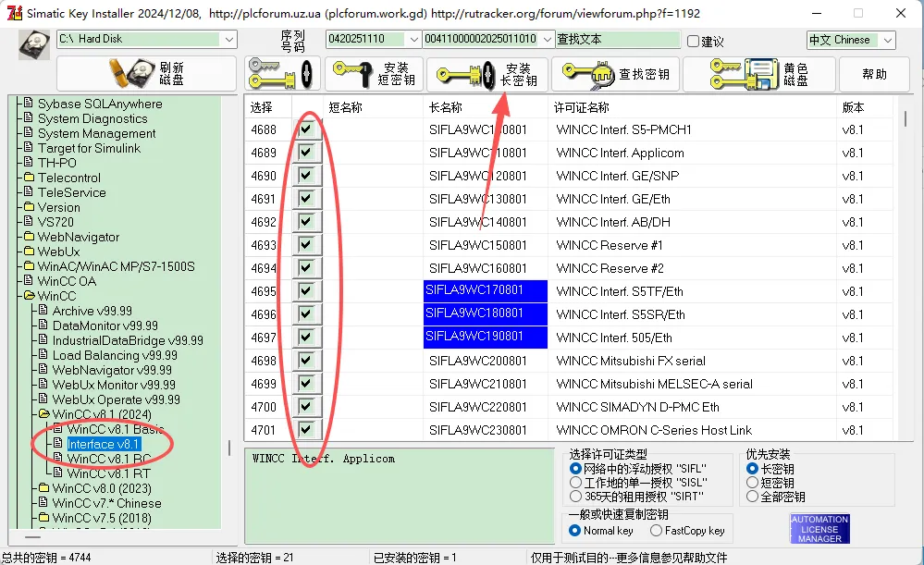Open the 0420251110 serial number dropdown
924x565 pixels.
(x=413, y=40)
